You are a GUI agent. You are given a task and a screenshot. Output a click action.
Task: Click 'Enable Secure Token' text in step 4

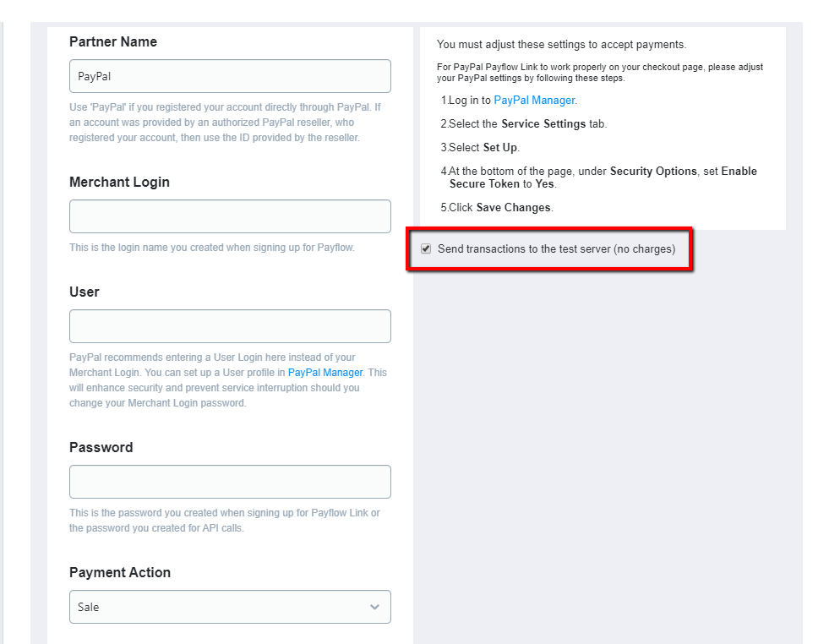(603, 177)
